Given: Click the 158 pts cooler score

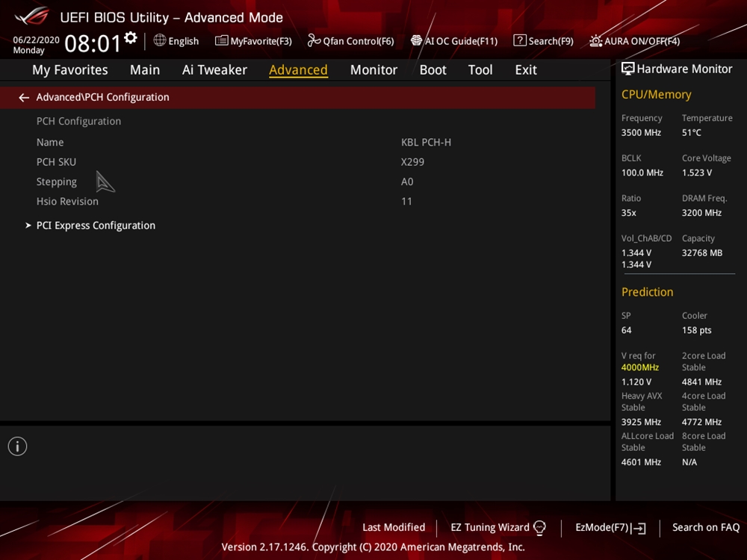Looking at the screenshot, I should coord(696,331).
